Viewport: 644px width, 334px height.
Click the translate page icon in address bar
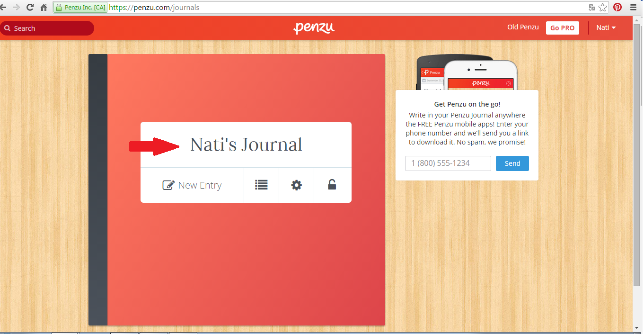coord(591,8)
